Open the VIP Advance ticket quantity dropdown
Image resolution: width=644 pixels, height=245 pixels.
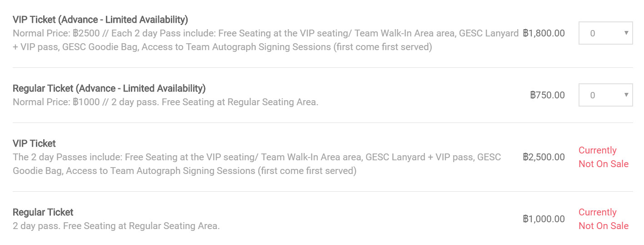coord(605,33)
